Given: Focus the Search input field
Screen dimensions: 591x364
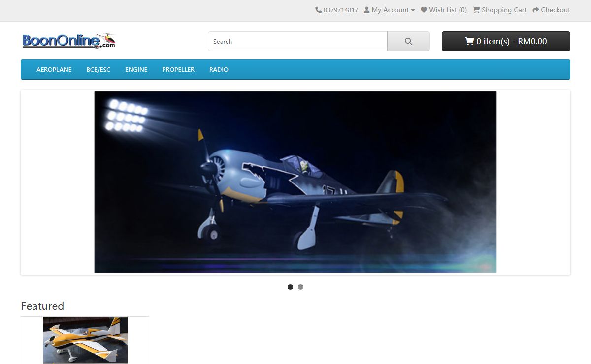Looking at the screenshot, I should coord(297,41).
